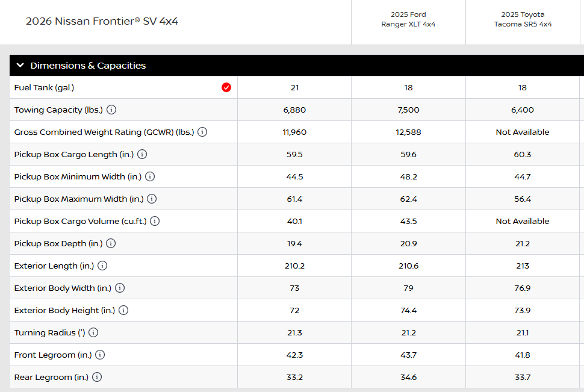Click red checkmark badge on Fuel Tank row
584x392 pixels.
[226, 87]
